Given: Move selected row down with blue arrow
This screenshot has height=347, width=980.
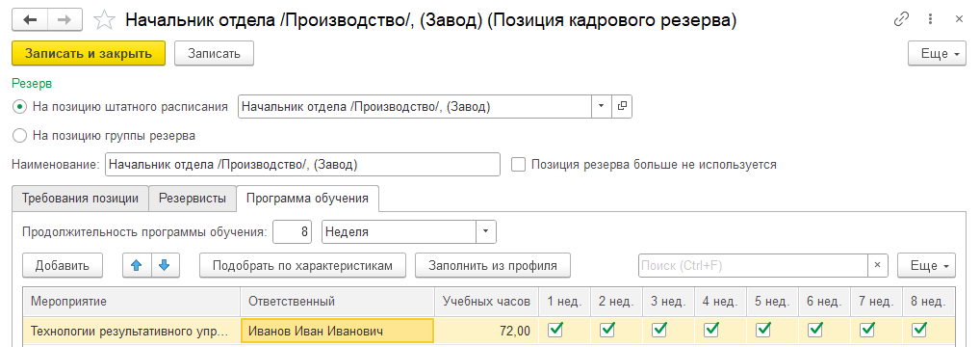Looking at the screenshot, I should [165, 266].
